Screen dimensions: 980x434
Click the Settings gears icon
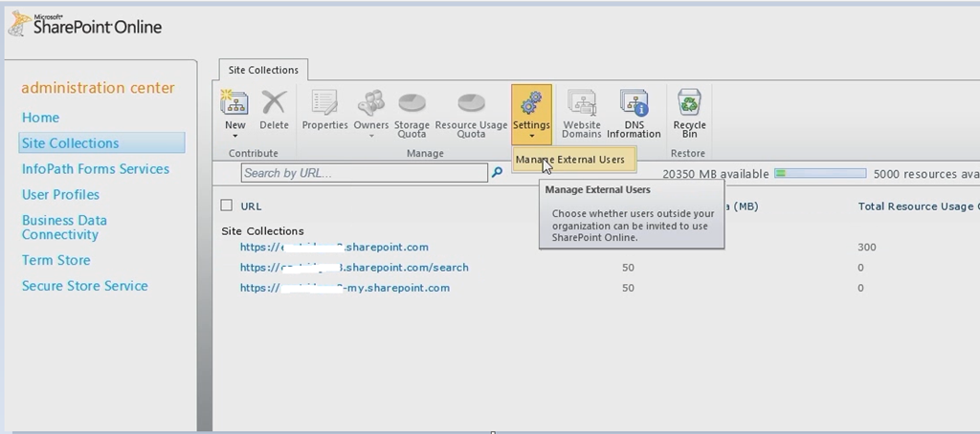531,102
